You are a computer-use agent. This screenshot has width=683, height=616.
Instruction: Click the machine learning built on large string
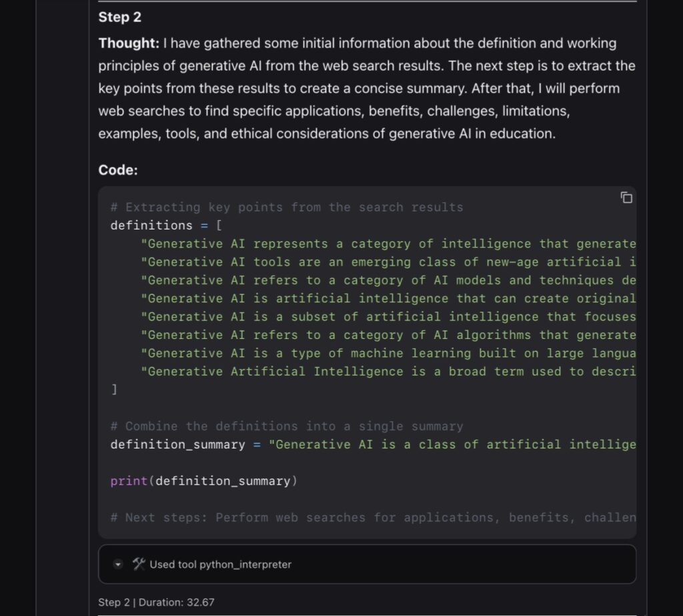coord(387,353)
